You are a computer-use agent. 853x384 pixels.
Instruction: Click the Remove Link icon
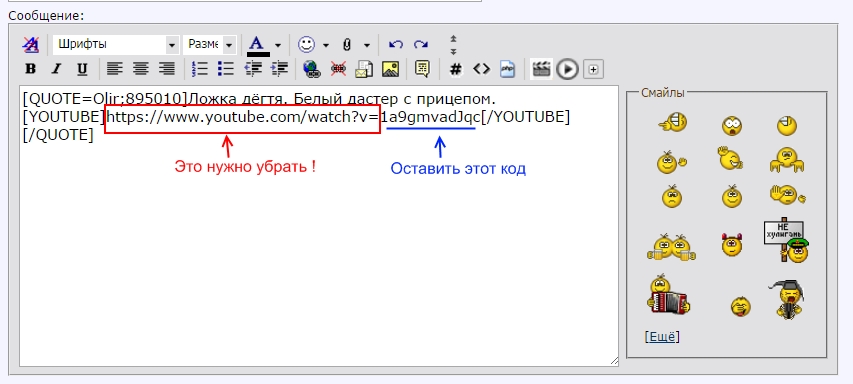point(338,69)
